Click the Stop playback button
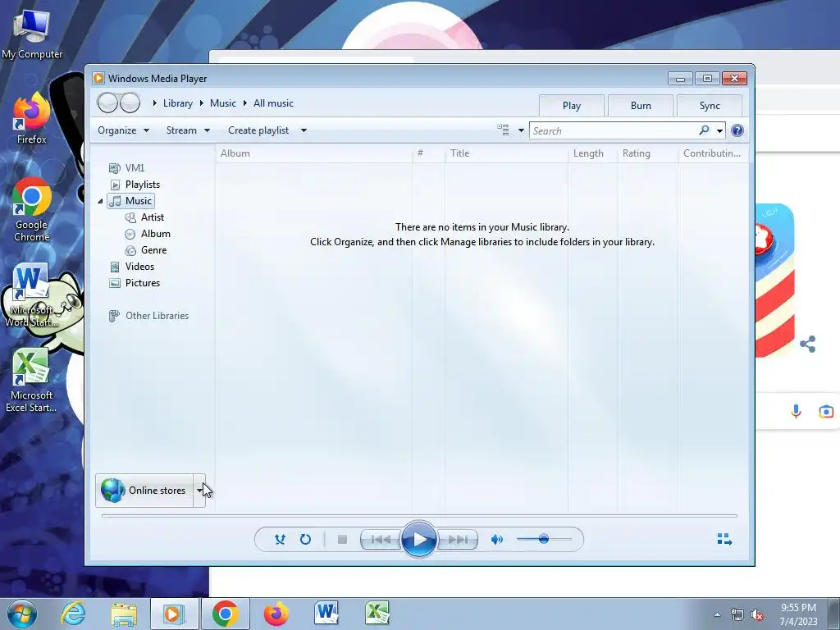 [x=342, y=540]
